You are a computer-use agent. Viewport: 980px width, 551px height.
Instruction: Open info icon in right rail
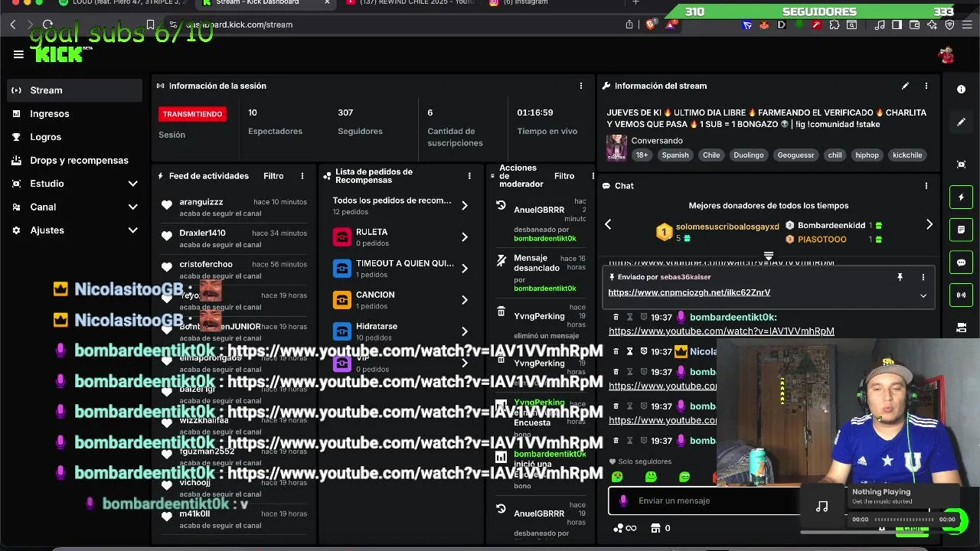pos(962,90)
